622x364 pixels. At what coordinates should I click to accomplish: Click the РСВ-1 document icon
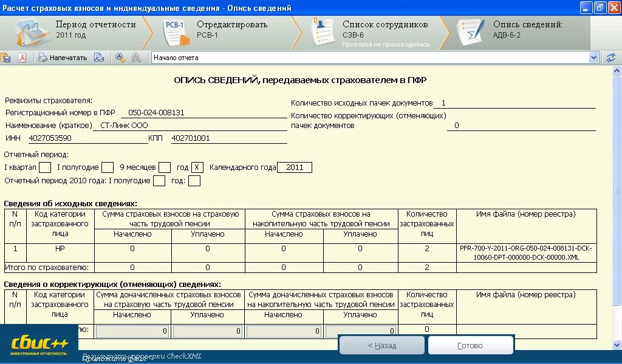(x=176, y=33)
